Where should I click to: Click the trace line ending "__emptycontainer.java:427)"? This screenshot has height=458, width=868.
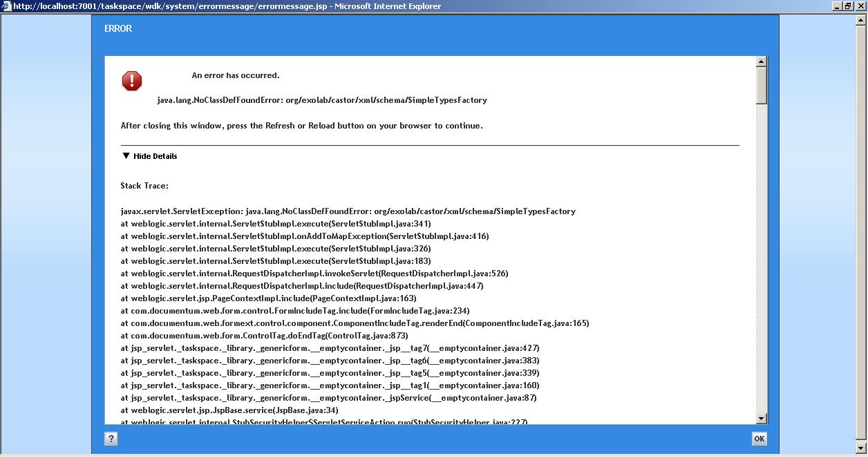point(330,348)
